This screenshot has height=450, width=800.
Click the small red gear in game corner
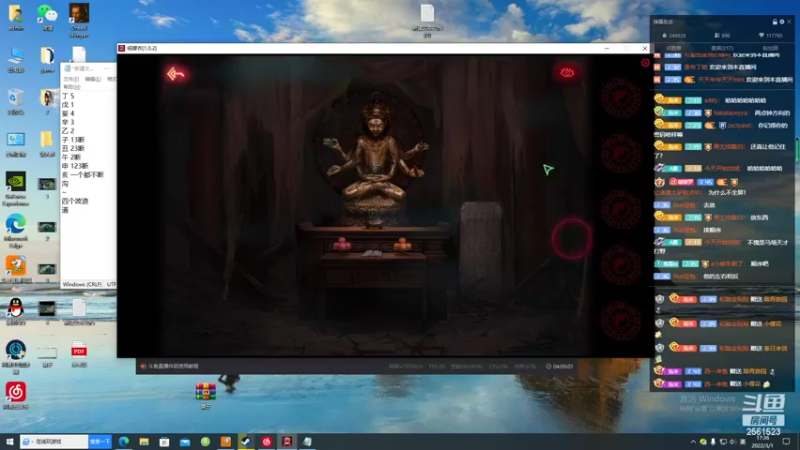coord(645,62)
